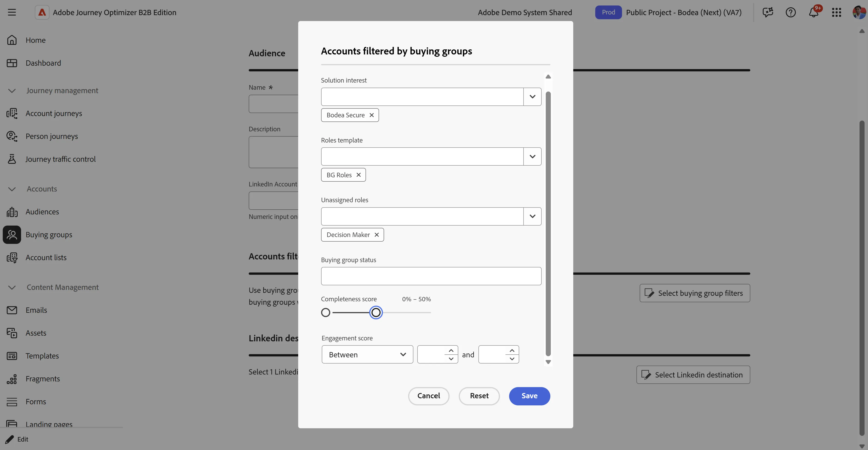This screenshot has width=868, height=450.
Task: Open Account journeys page
Action: 54,113
